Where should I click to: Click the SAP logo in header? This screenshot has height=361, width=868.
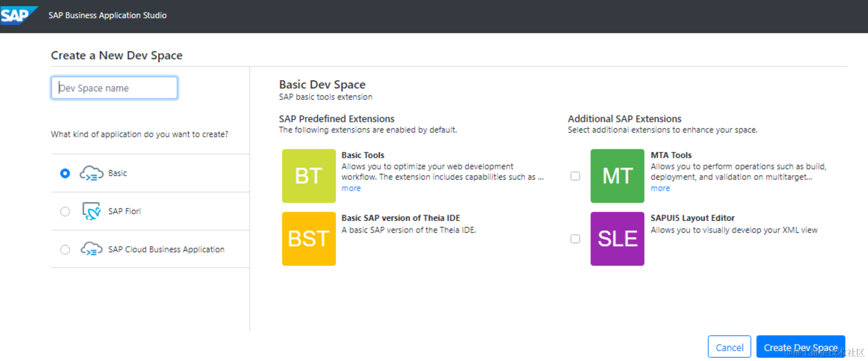18,15
